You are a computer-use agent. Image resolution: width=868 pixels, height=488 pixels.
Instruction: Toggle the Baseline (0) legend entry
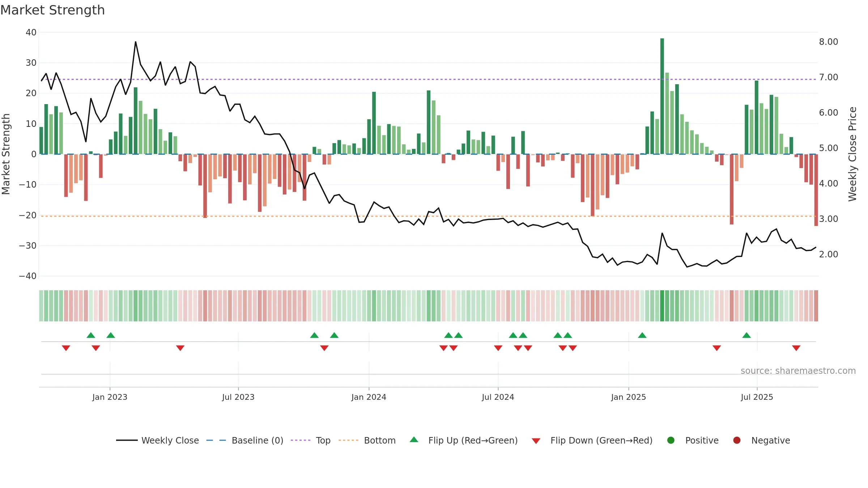coord(244,440)
